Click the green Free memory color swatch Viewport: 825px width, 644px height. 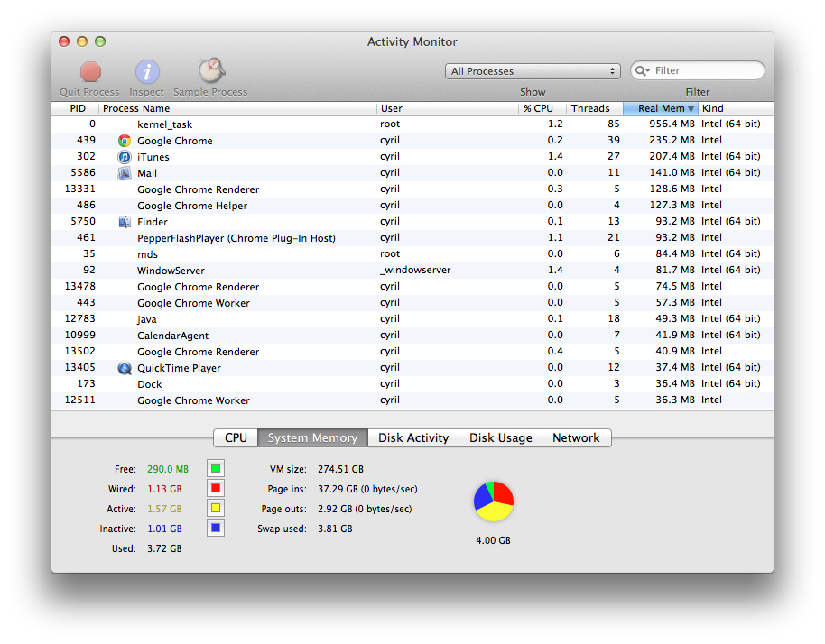(216, 468)
